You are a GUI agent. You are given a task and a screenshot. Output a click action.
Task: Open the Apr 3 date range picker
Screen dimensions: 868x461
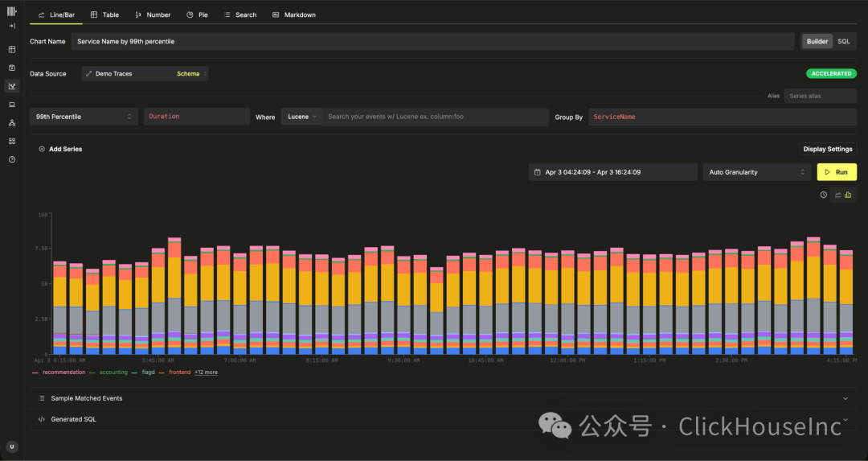pyautogui.click(x=612, y=172)
